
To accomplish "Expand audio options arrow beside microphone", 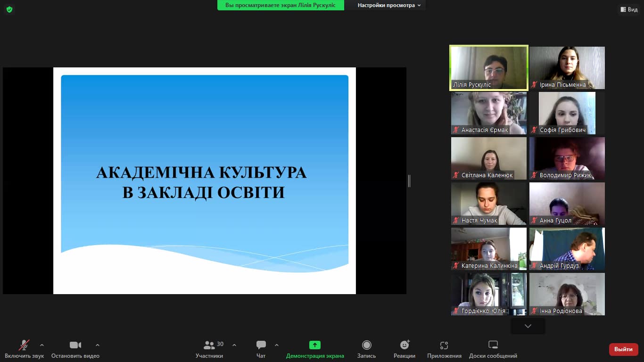I will [x=42, y=345].
